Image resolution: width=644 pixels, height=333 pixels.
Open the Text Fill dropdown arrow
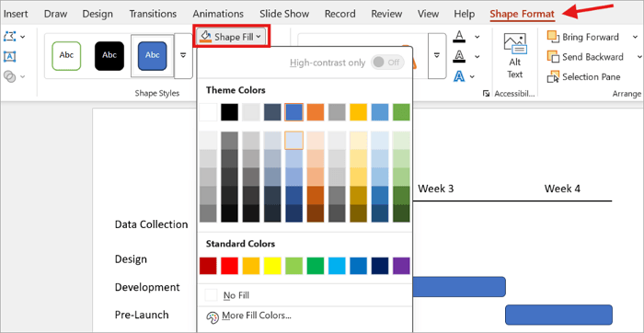tap(477, 37)
